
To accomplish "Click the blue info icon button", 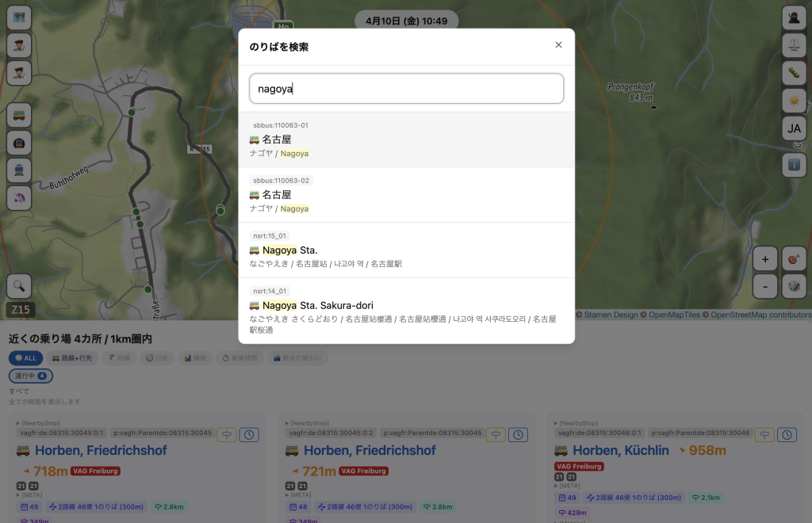I will [x=794, y=164].
